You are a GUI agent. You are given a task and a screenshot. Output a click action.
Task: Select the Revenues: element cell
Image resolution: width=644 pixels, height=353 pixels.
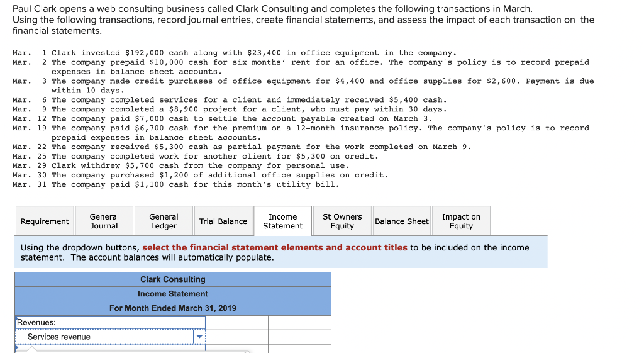click(x=110, y=323)
